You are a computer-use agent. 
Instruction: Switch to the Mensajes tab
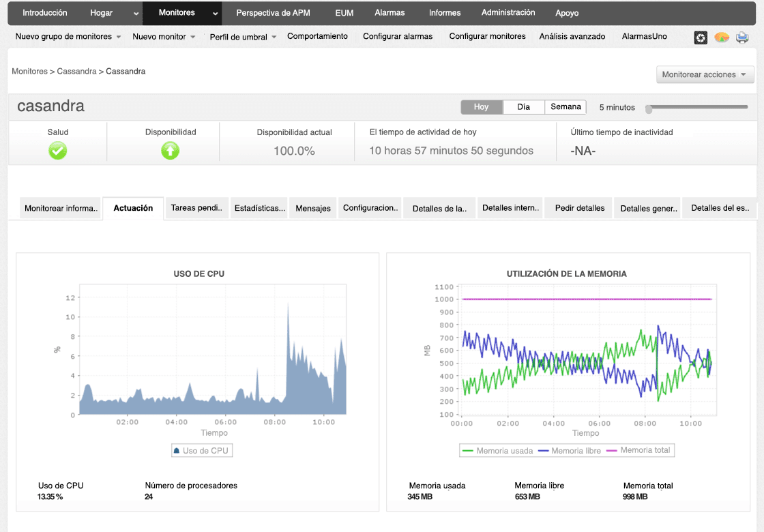click(312, 208)
